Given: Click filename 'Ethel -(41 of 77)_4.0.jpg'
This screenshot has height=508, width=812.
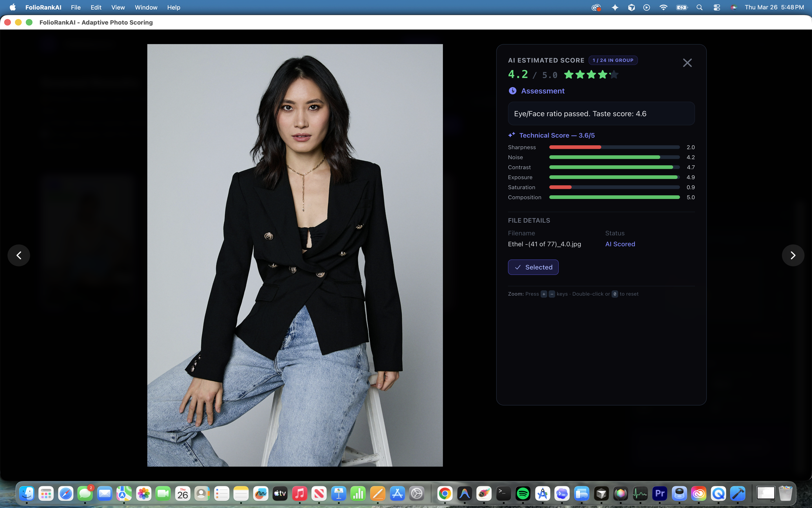Looking at the screenshot, I should click(544, 244).
